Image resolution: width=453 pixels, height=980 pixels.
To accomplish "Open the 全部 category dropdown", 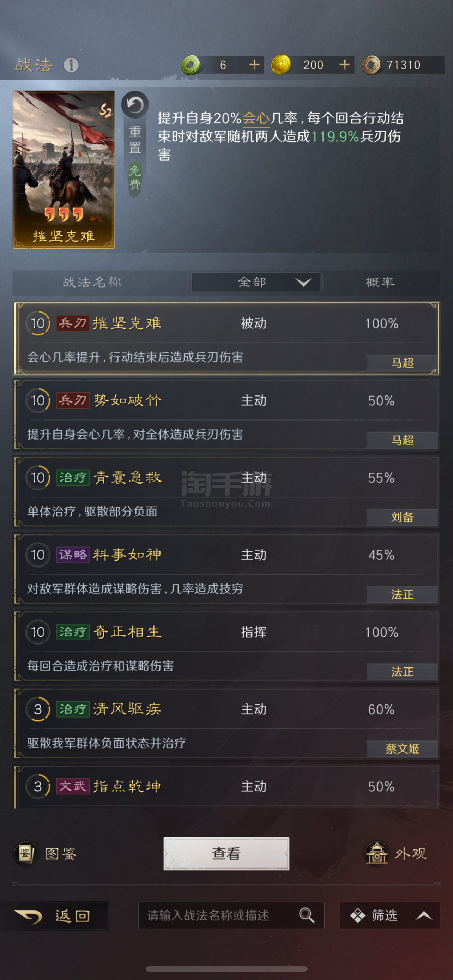I will [x=255, y=282].
